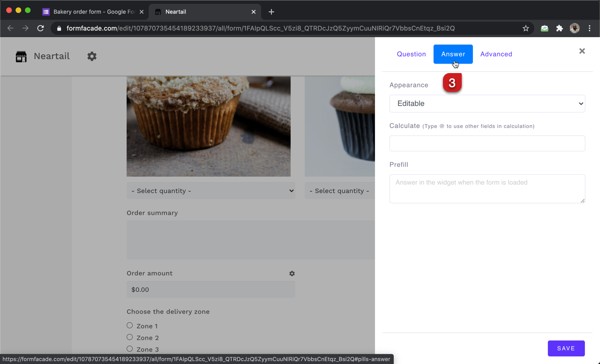Select the Zone 1 delivery radio button
This screenshot has width=600, height=364.
coord(129,325)
